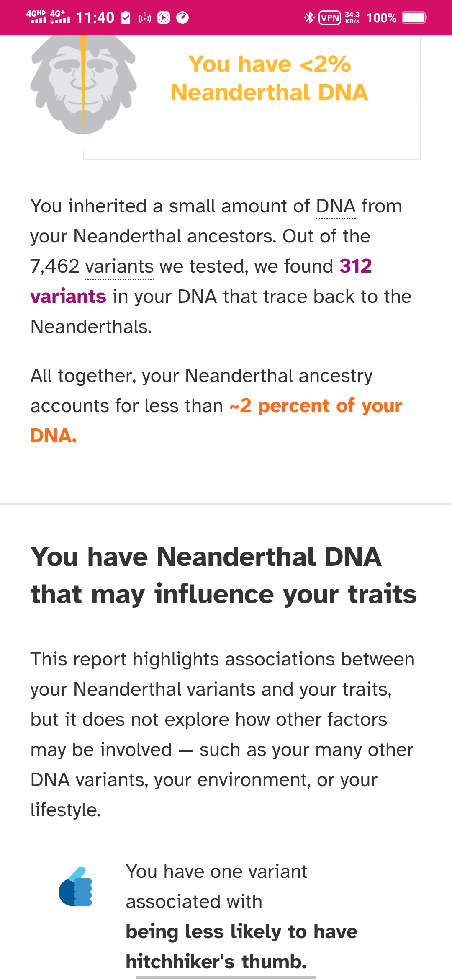Screen dimensions: 452x980
Task: Tap the VPN status indicator
Action: (x=330, y=18)
